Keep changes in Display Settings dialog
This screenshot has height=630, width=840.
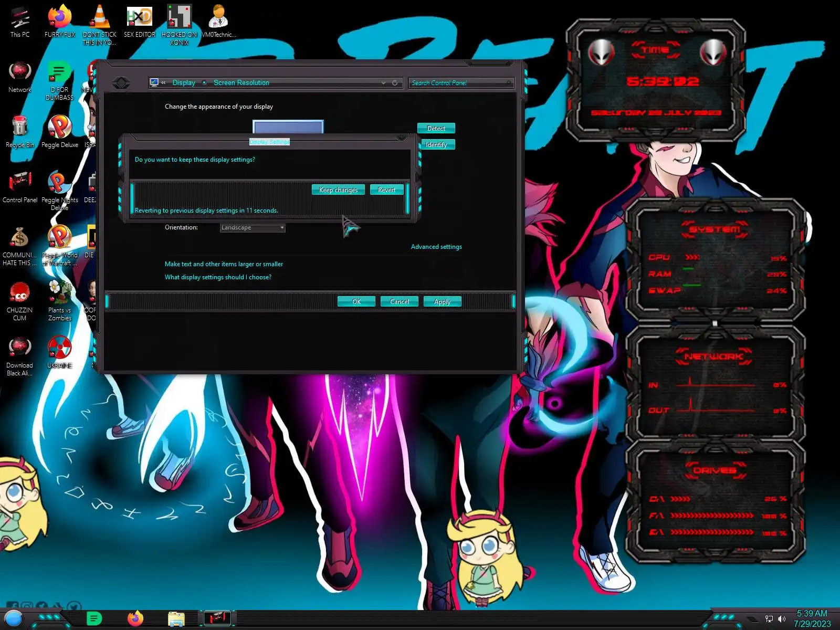tap(338, 190)
